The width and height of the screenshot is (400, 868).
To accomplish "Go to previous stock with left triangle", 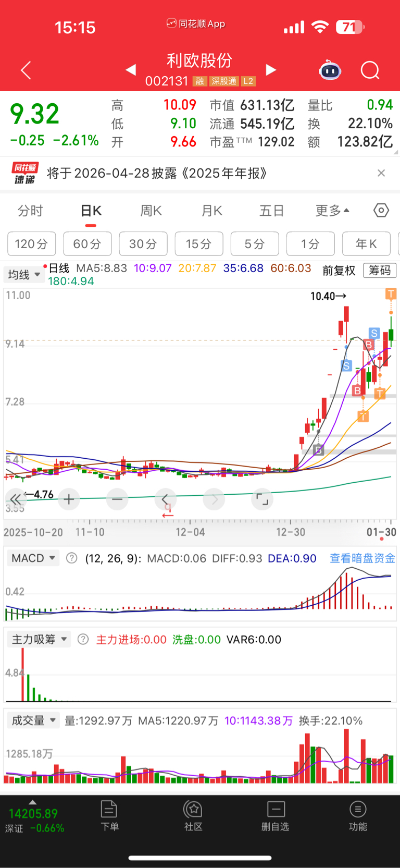I will 131,70.
